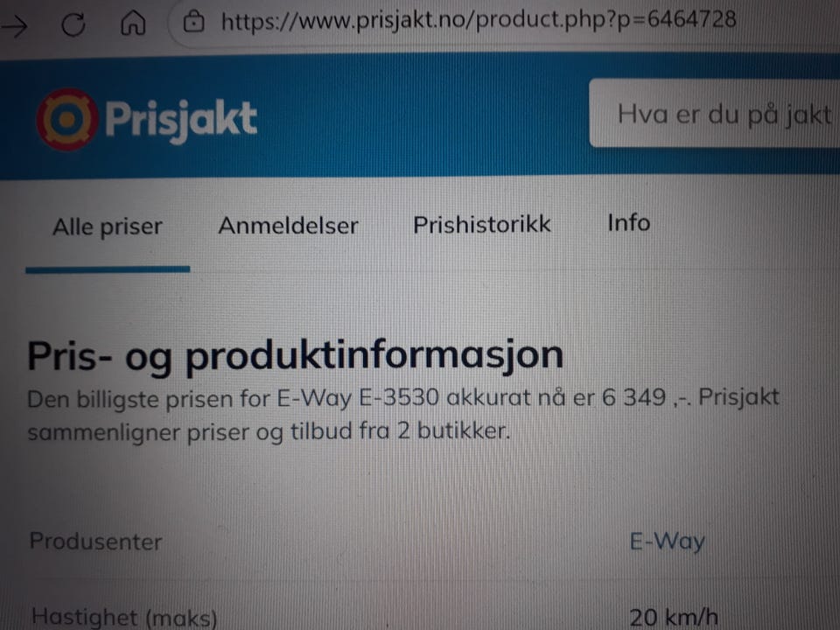Switch to the Anmeldelser tab
The height and width of the screenshot is (630, 840).
click(x=288, y=226)
